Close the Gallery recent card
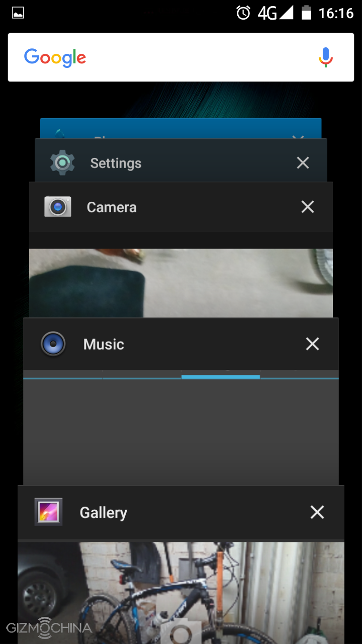The width and height of the screenshot is (362, 644). pos(317,512)
